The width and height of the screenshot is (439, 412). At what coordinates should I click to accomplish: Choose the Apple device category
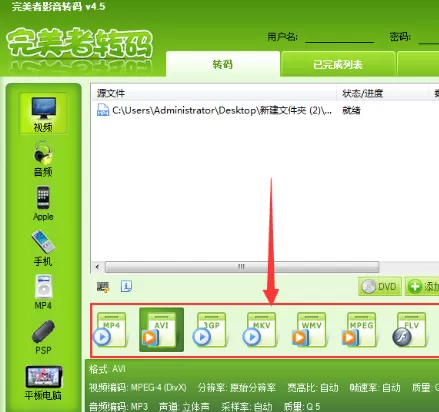coord(43,203)
